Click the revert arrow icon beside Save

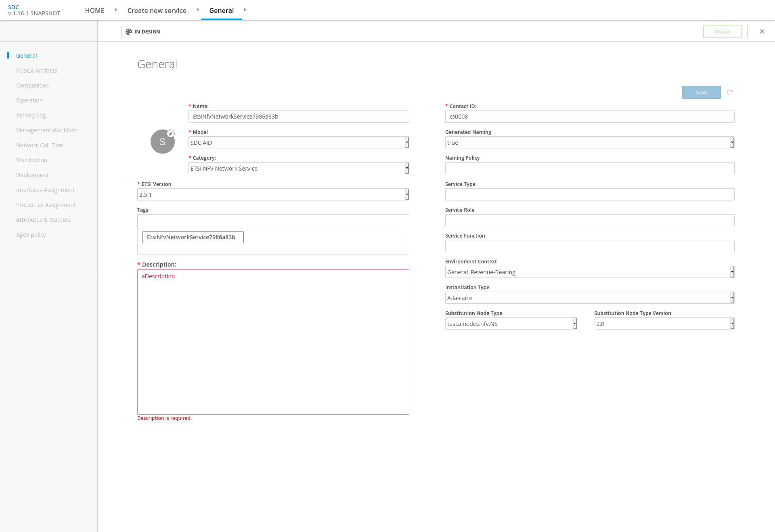[x=730, y=92]
